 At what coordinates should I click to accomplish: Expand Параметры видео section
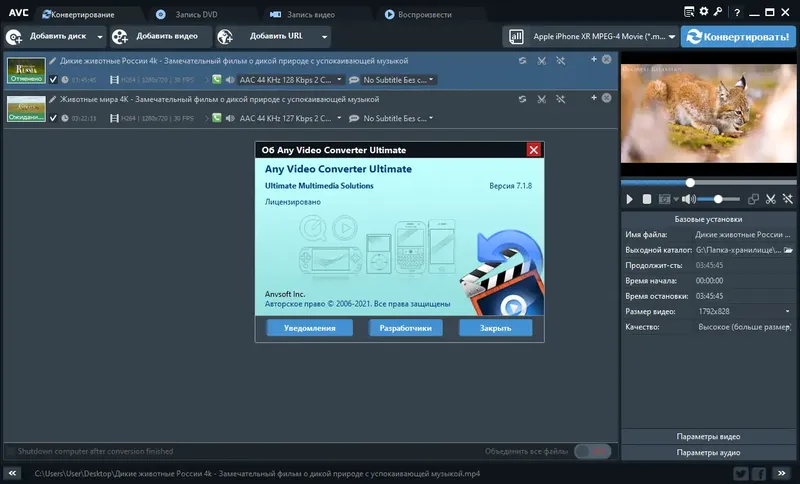pyautogui.click(x=708, y=437)
